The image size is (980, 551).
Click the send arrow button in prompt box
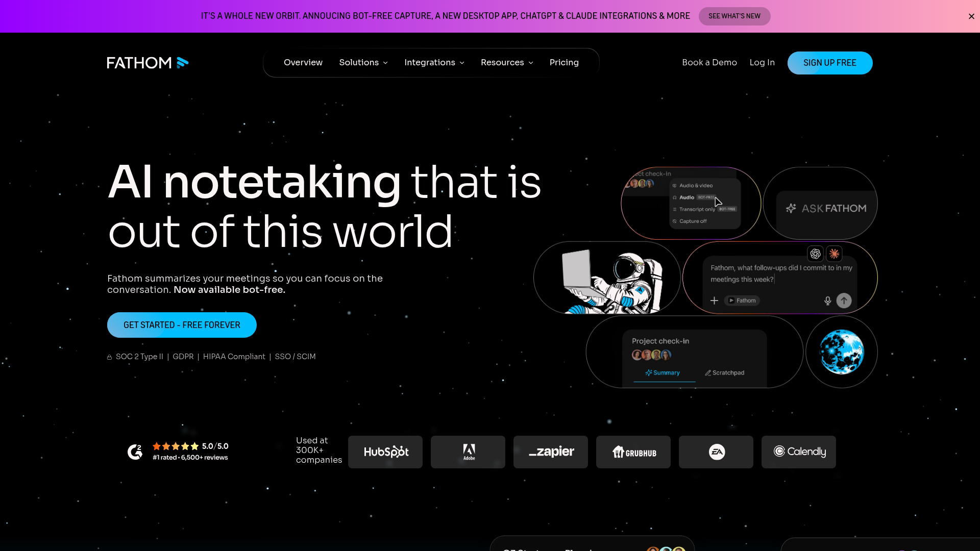coord(844,300)
